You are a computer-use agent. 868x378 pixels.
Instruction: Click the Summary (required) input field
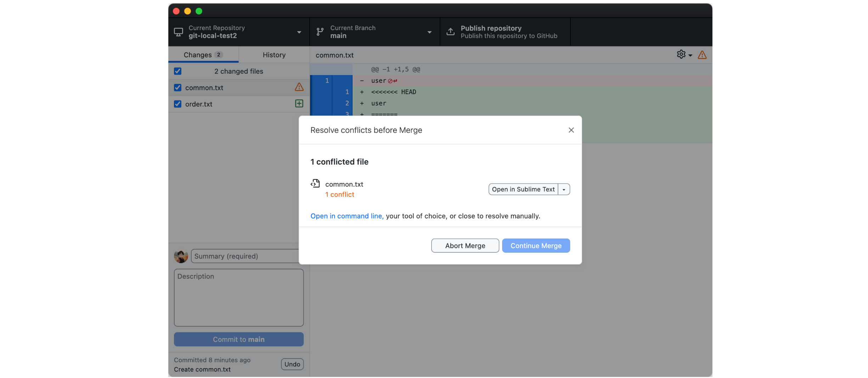pos(244,256)
